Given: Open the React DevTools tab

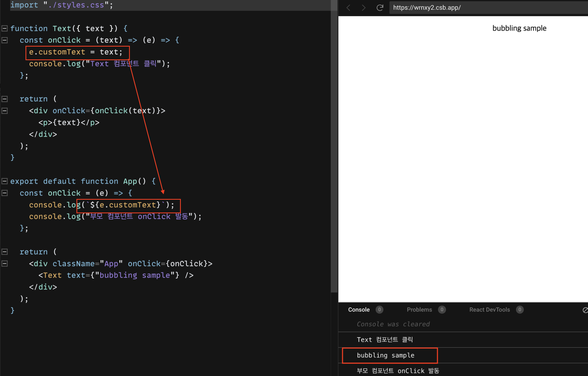Looking at the screenshot, I should point(489,310).
